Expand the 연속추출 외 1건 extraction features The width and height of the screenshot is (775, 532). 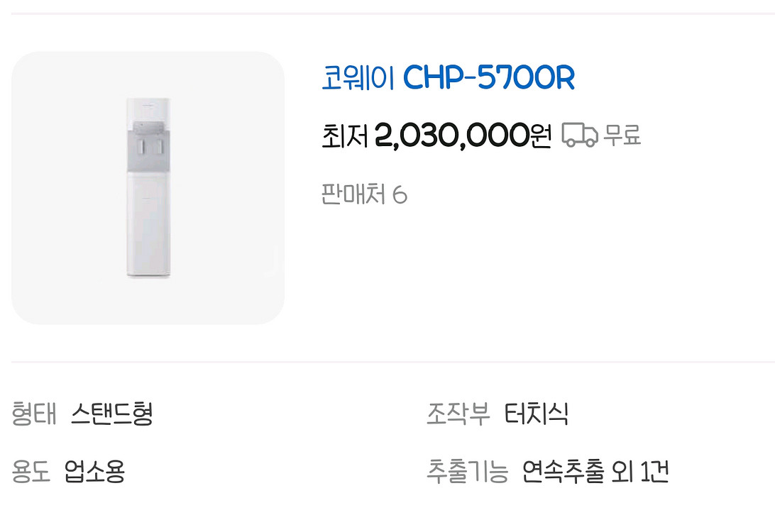pos(595,471)
